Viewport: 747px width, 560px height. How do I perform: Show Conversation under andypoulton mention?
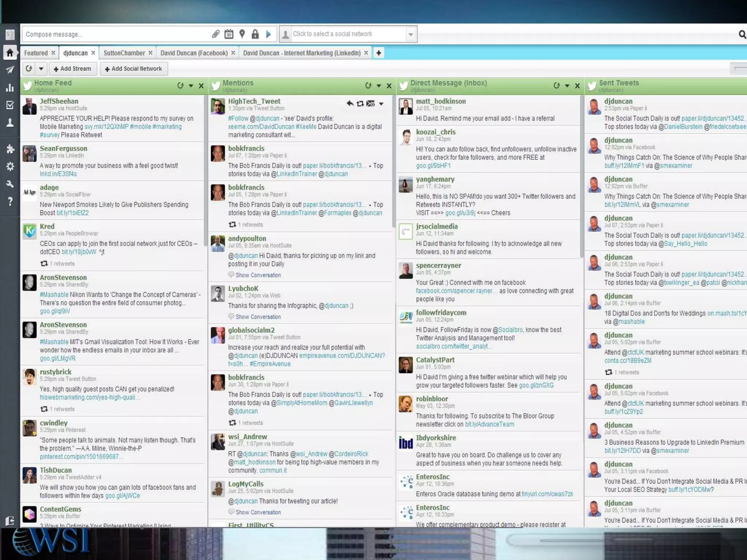point(258,275)
